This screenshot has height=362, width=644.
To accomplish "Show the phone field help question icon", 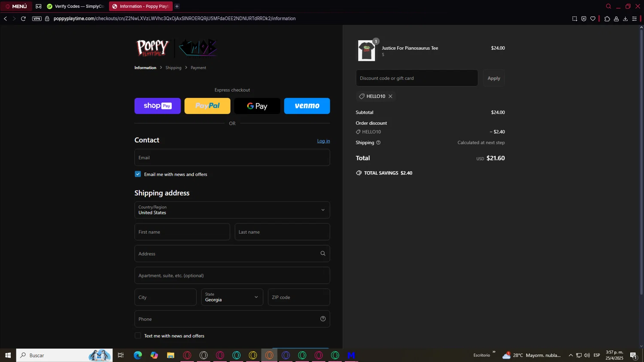I will point(323,319).
